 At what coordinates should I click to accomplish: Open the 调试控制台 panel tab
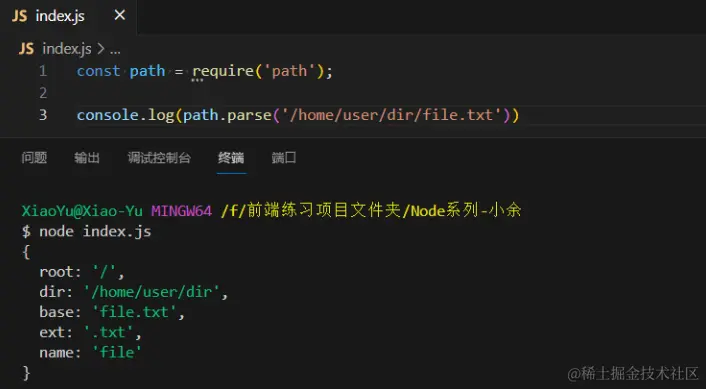(159, 158)
